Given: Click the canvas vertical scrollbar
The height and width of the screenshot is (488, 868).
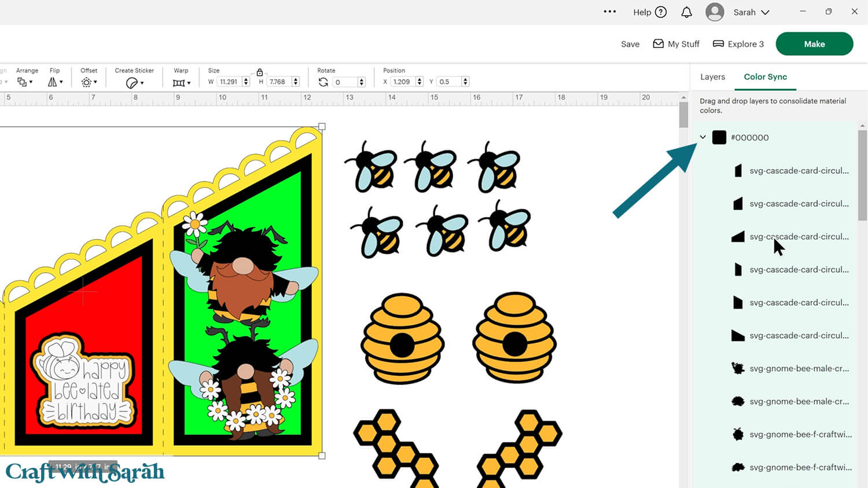Looking at the screenshot, I should pos(683,114).
